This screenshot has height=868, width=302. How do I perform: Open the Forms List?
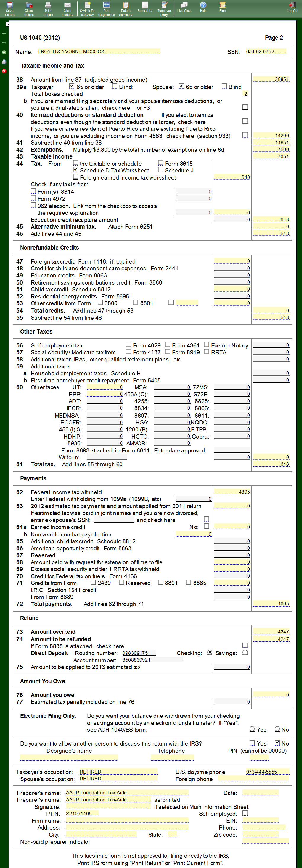tap(145, 7)
